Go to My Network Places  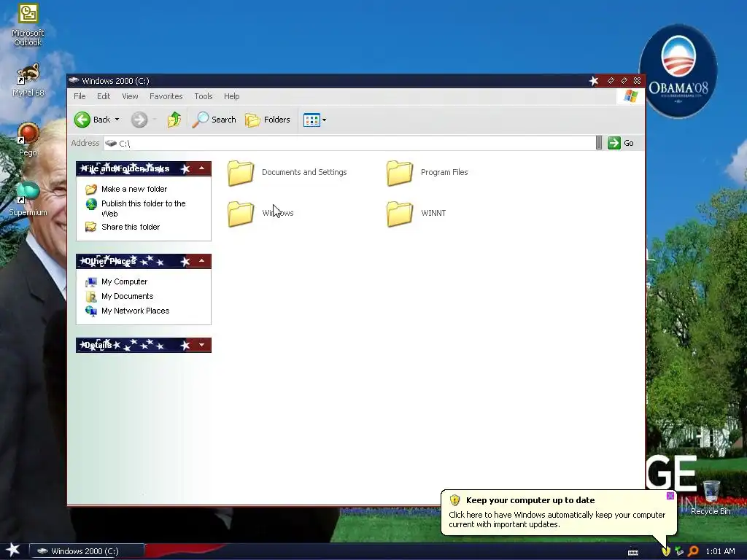[x=127, y=311]
